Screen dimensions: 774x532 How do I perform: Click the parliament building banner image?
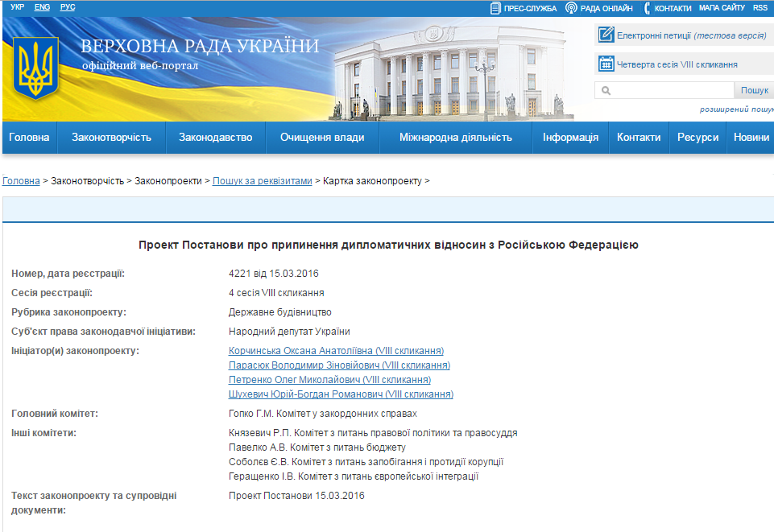tap(450, 72)
